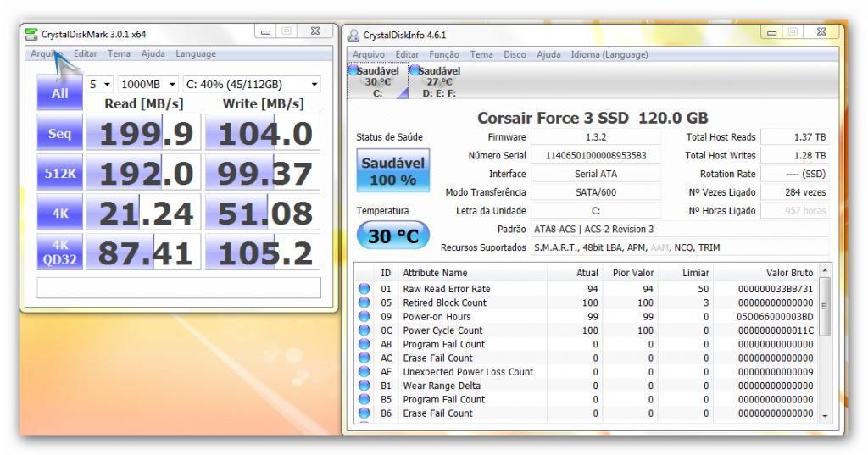Screen dimensions: 868x455
Task: Open the drive selector C: 40% (45/112GB)
Action: point(252,84)
